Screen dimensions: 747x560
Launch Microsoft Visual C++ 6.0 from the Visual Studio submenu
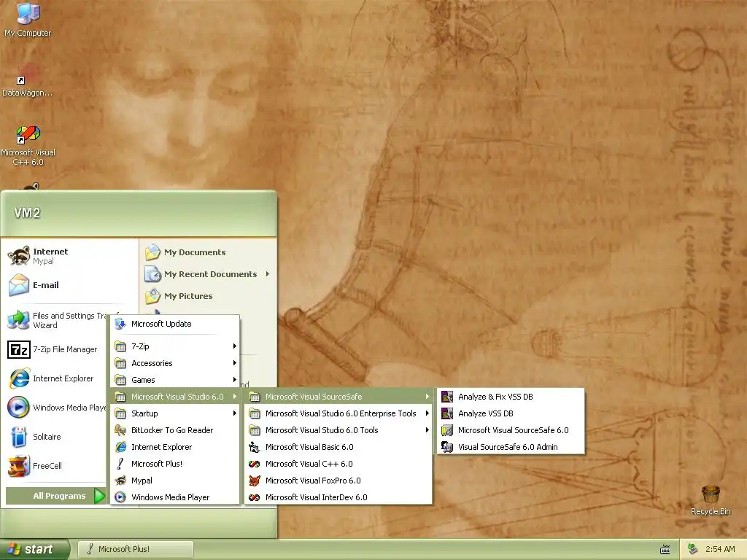click(338, 464)
